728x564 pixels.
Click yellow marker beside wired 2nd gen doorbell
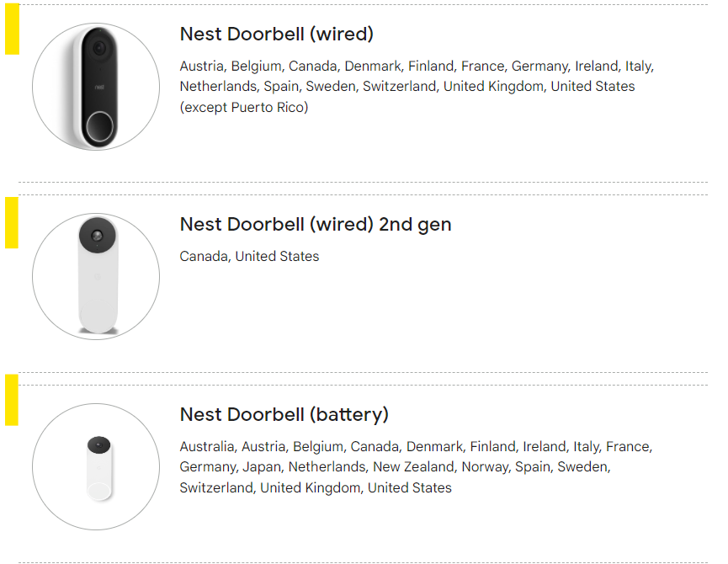coord(12,222)
